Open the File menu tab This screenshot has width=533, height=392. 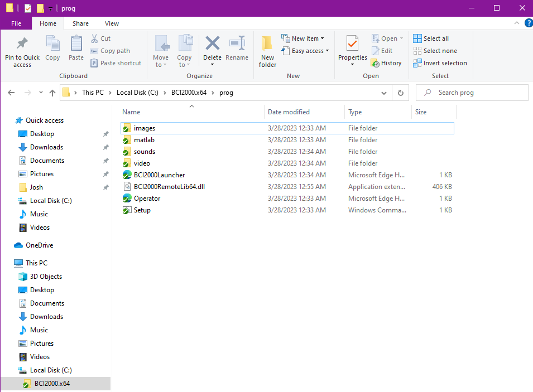tap(16, 23)
